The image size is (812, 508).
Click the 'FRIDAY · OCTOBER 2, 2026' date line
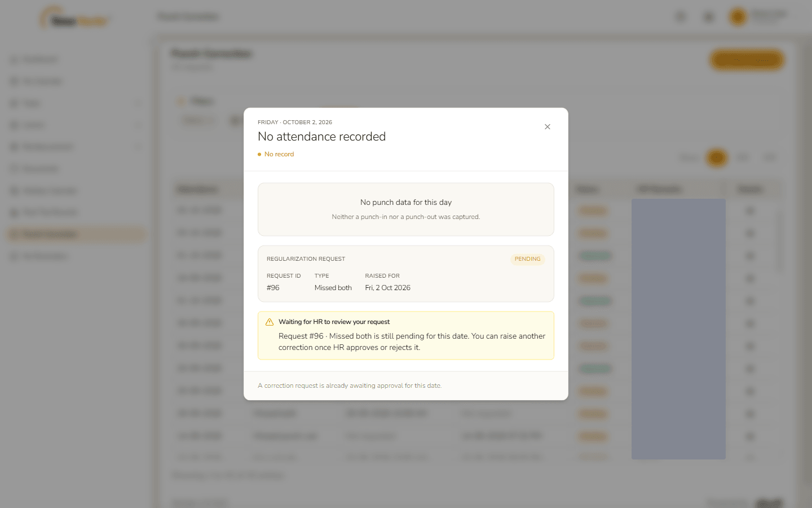295,122
